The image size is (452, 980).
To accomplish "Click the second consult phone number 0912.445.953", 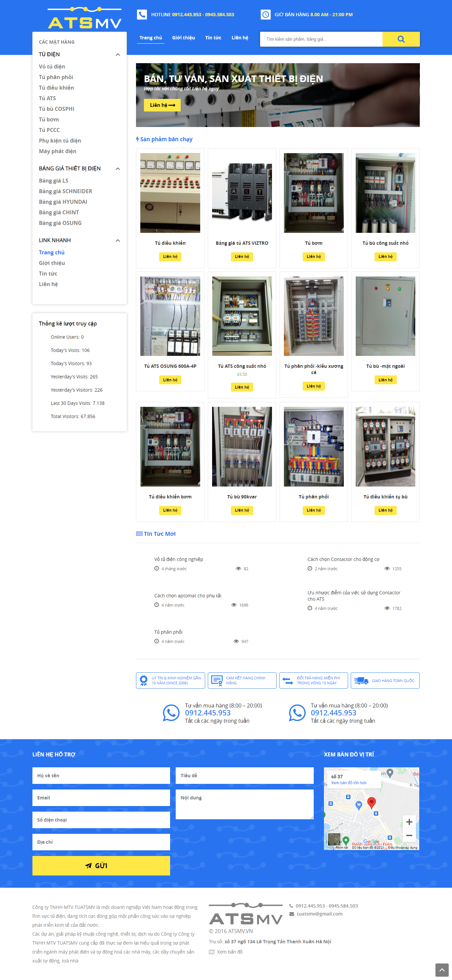I will click(333, 713).
